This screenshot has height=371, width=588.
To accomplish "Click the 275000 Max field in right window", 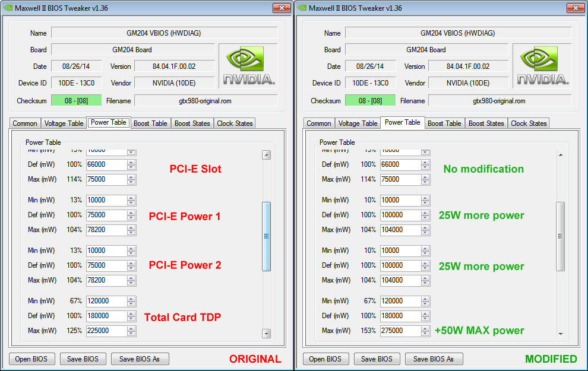I will (400, 331).
